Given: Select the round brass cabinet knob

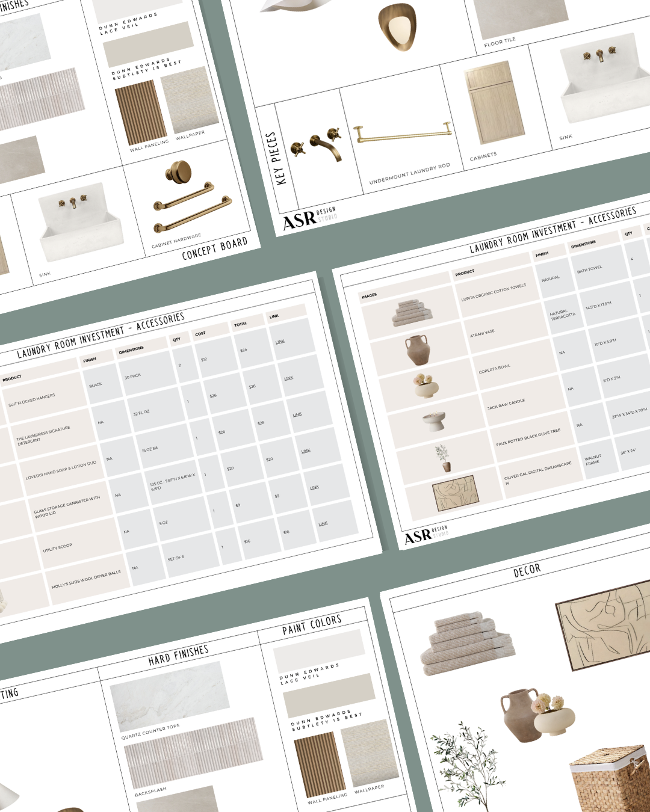Looking at the screenshot, I should tap(179, 172).
